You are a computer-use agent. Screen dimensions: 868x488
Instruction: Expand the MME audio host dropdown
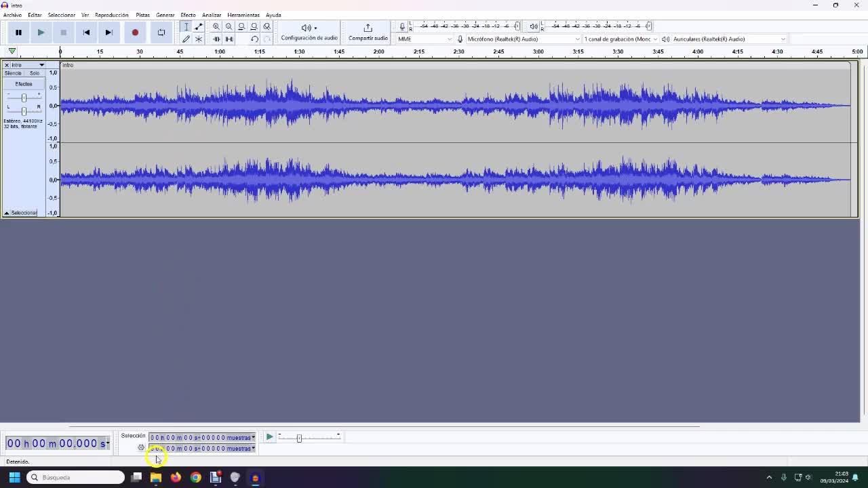(x=425, y=39)
